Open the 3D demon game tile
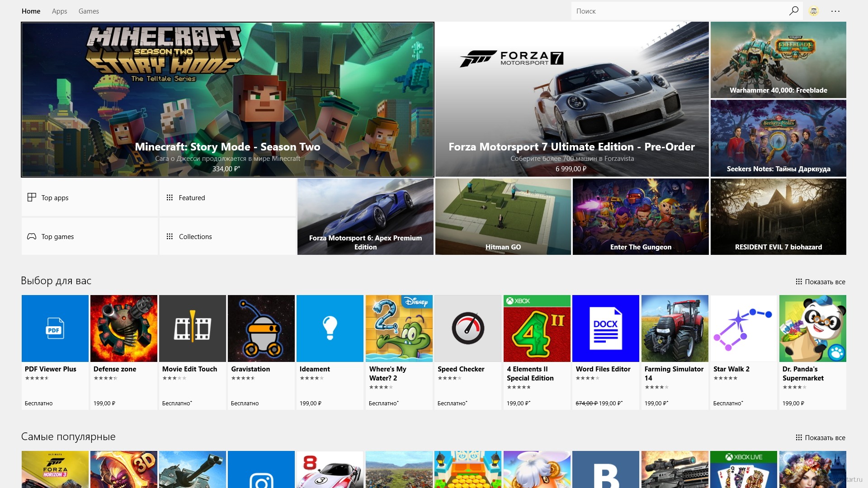This screenshot has width=868, height=488. click(124, 469)
